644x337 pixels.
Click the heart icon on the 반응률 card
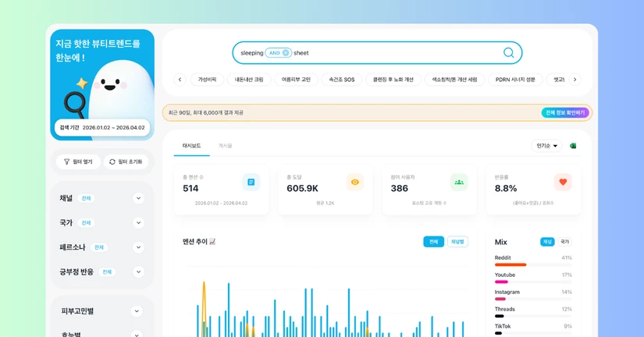(563, 182)
